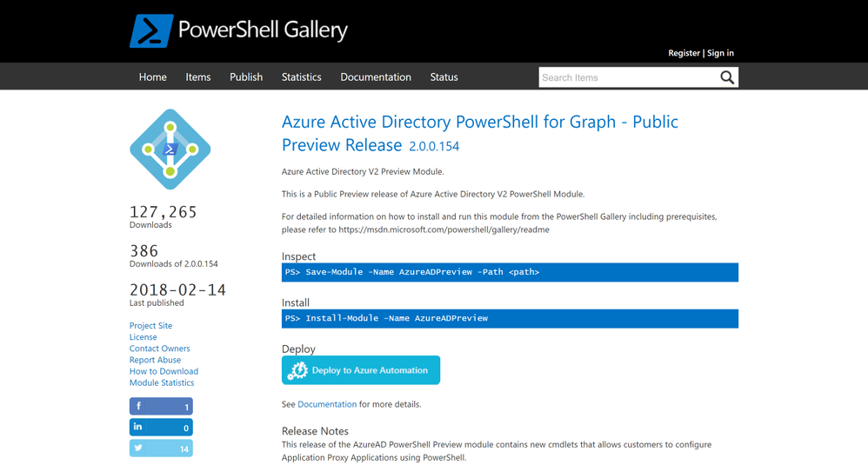Click the Inspect section label

pyautogui.click(x=298, y=256)
